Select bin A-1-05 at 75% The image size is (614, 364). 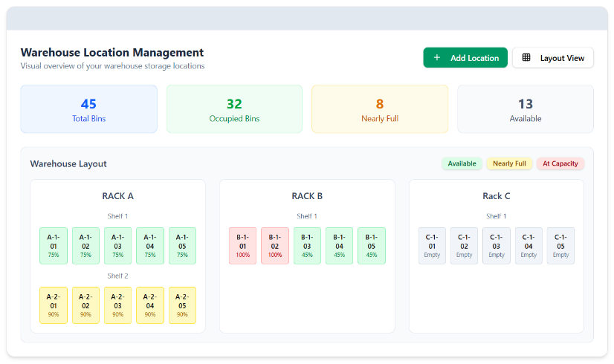(x=182, y=246)
